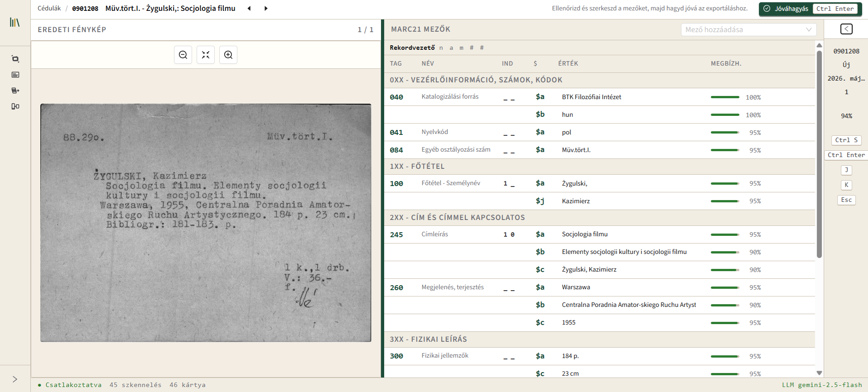Open the database export sidebar icon
Viewport: 868px width, 392px height.
pos(15,91)
